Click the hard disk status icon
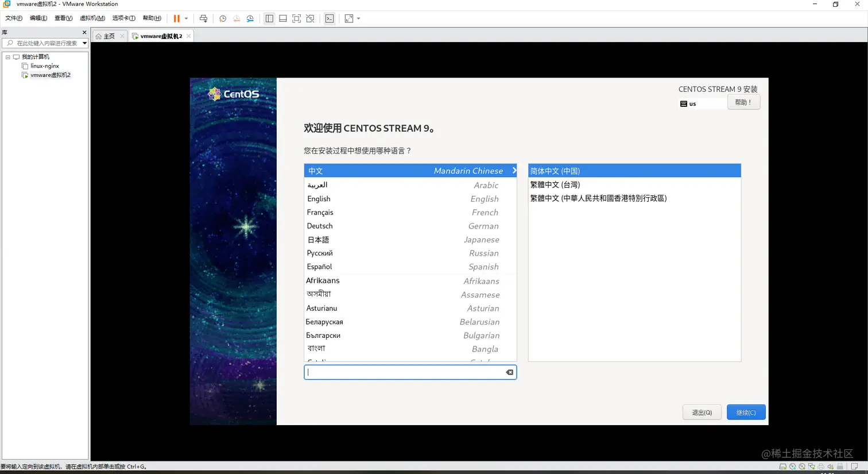868x474 pixels. [782, 467]
